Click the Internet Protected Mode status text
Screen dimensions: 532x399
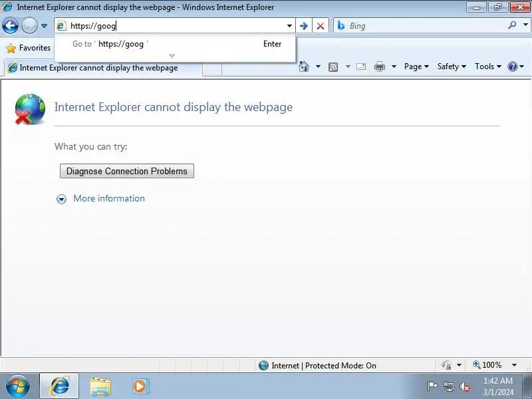click(324, 366)
